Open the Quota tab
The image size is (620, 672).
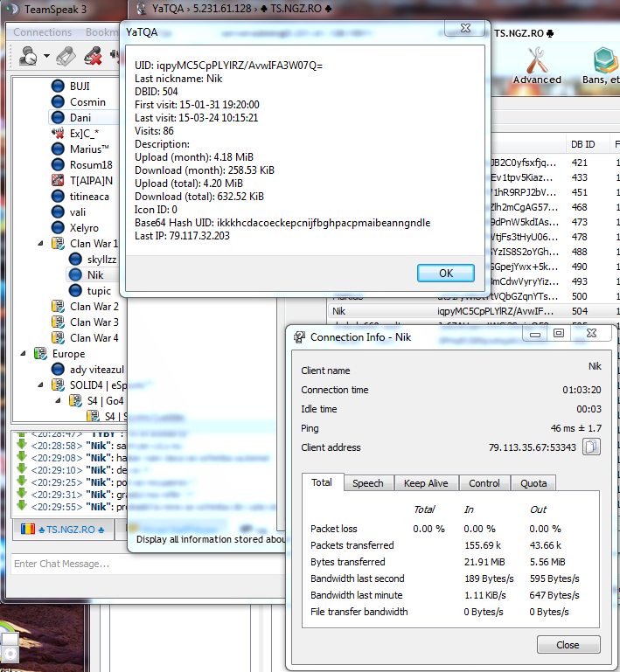(533, 483)
